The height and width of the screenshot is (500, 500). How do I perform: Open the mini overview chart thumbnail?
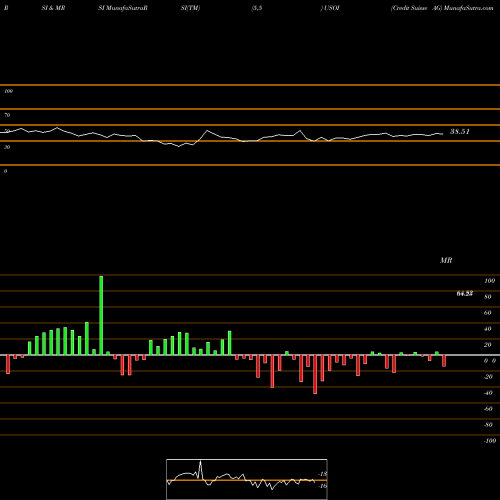pos(247,479)
